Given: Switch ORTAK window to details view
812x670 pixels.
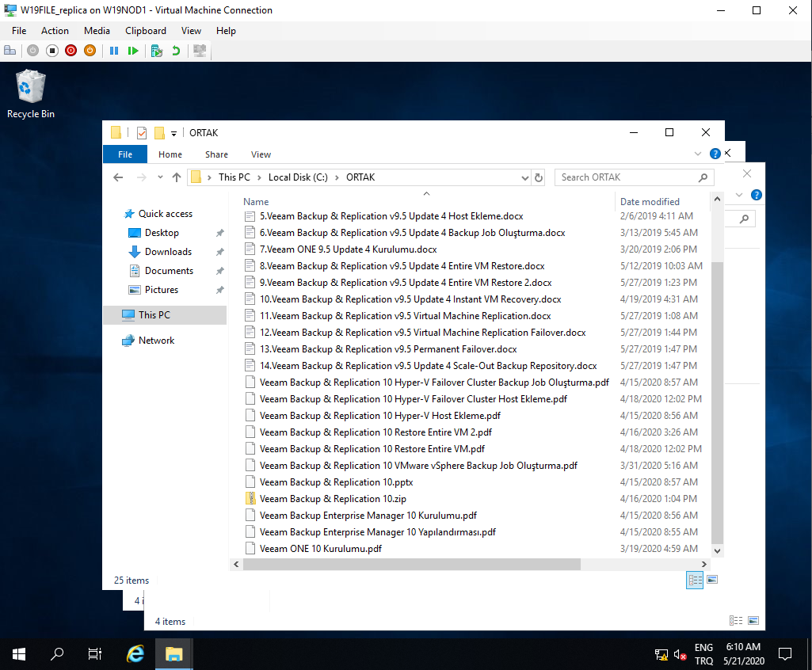Looking at the screenshot, I should [695, 580].
